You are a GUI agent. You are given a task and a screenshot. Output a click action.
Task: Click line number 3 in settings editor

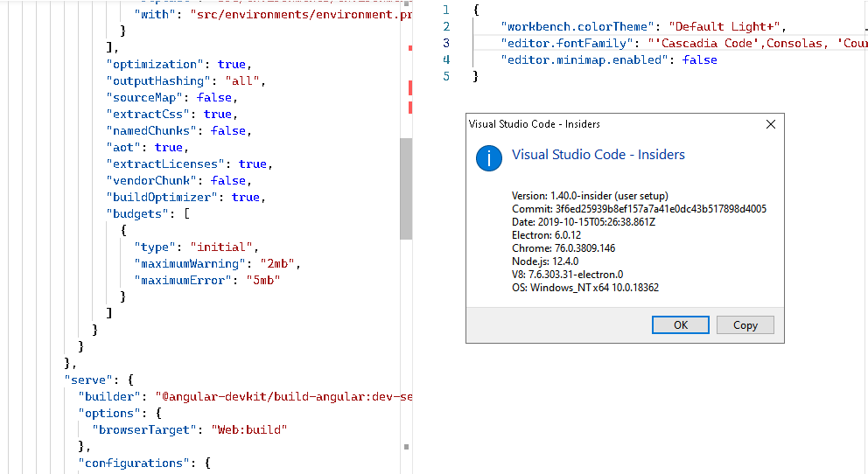pos(446,43)
